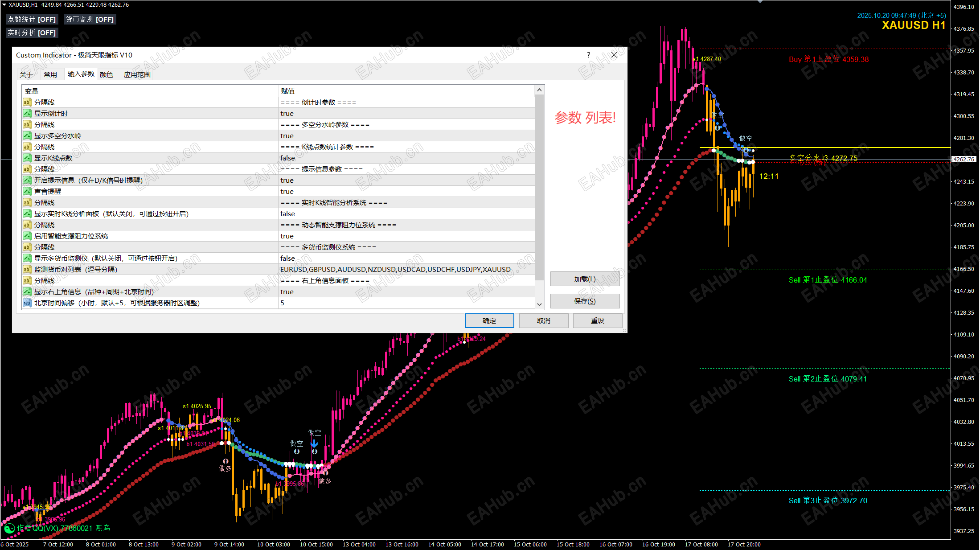Image resolution: width=980 pixels, height=550 pixels.
Task: Switch to the 颜色 tab
Action: (106, 74)
